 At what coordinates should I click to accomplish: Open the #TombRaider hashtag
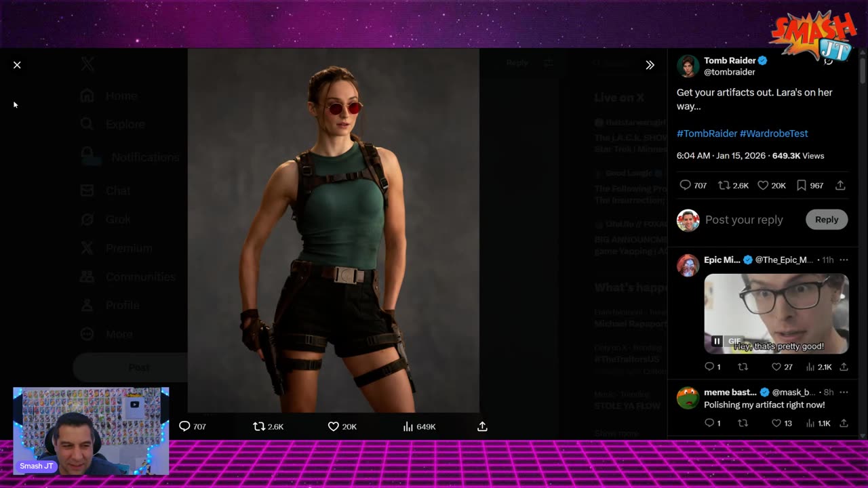click(707, 134)
